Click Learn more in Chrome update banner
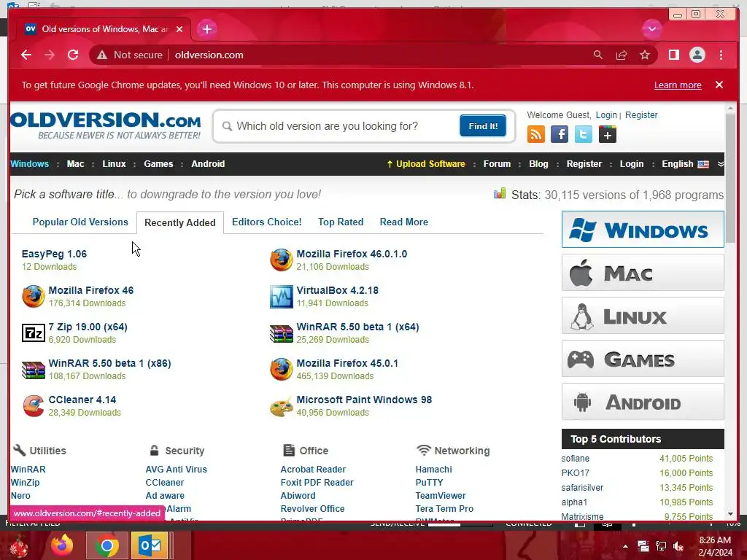This screenshot has height=560, width=747. point(678,85)
